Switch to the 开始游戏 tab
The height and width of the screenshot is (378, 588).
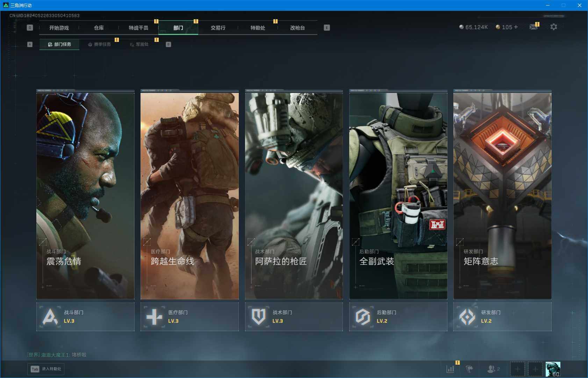[x=59, y=28]
